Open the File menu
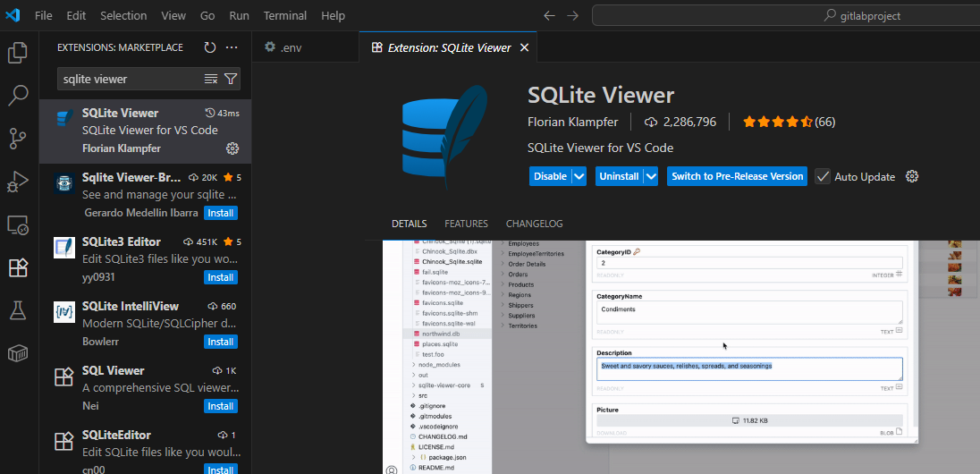The width and height of the screenshot is (980, 474). [44, 15]
